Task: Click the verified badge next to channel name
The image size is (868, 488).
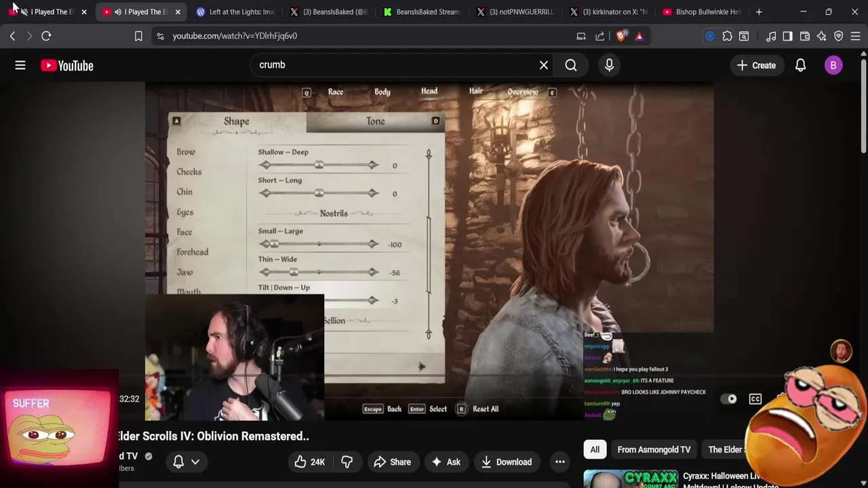Action: click(149, 457)
